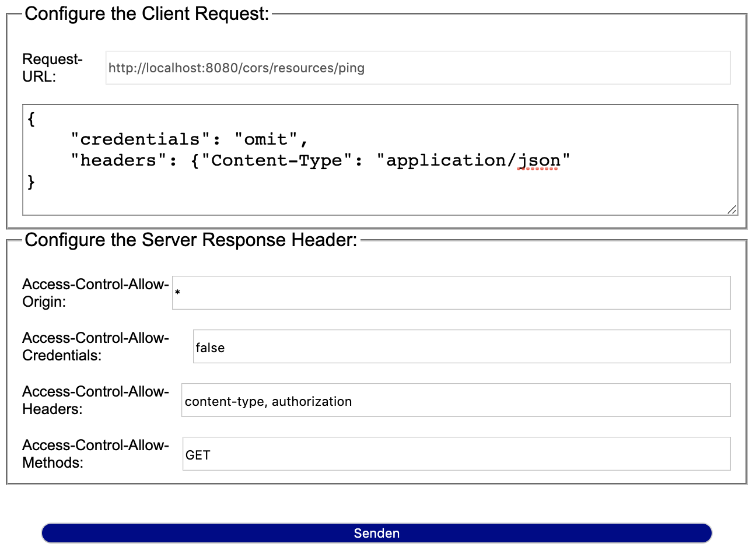Click the "credentials": "omit" line in textarea

pyautogui.click(x=189, y=139)
